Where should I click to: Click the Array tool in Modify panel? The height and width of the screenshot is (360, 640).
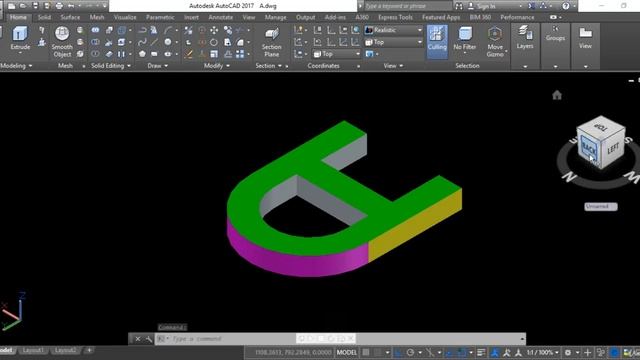240,54
